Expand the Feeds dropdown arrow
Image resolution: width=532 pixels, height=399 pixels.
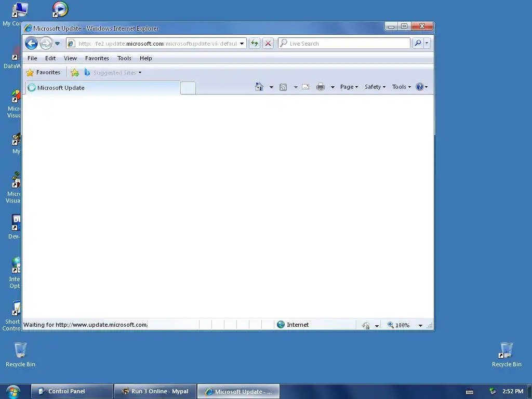pos(296,87)
